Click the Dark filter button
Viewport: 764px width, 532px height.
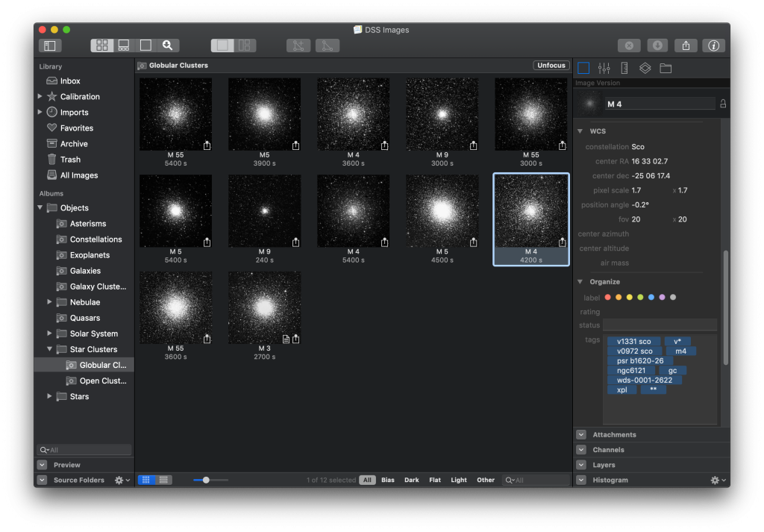point(411,480)
